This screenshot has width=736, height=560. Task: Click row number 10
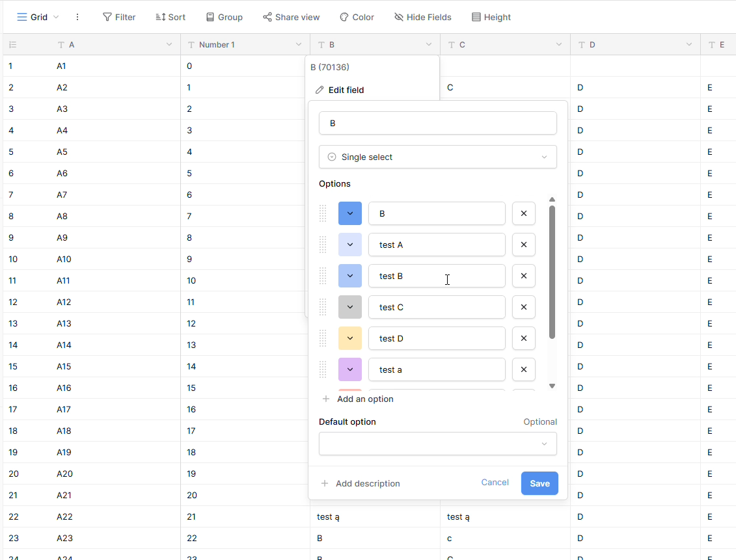13,260
